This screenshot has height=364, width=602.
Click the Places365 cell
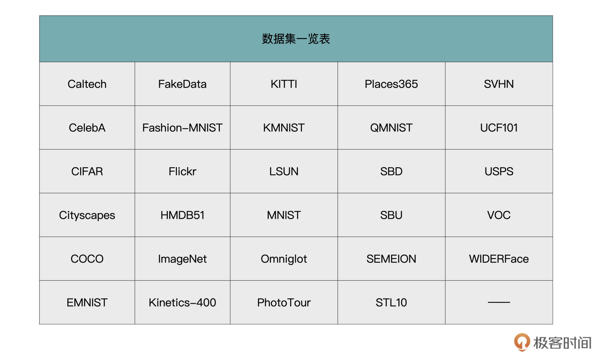(x=391, y=84)
